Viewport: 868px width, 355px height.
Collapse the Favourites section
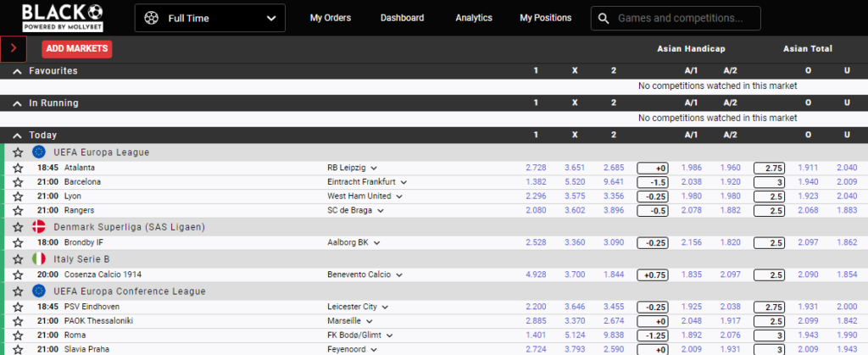point(18,71)
